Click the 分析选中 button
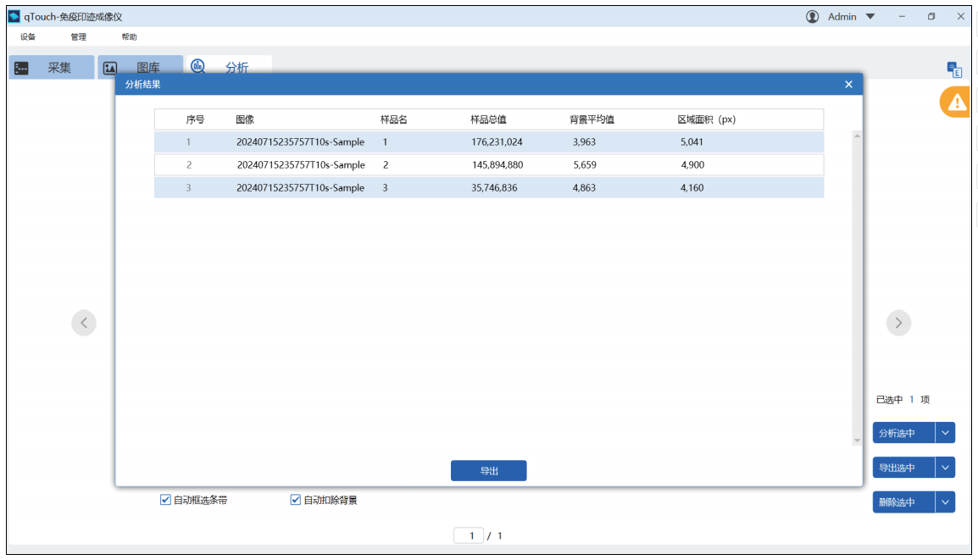This screenshot has width=978, height=560. coord(903,433)
